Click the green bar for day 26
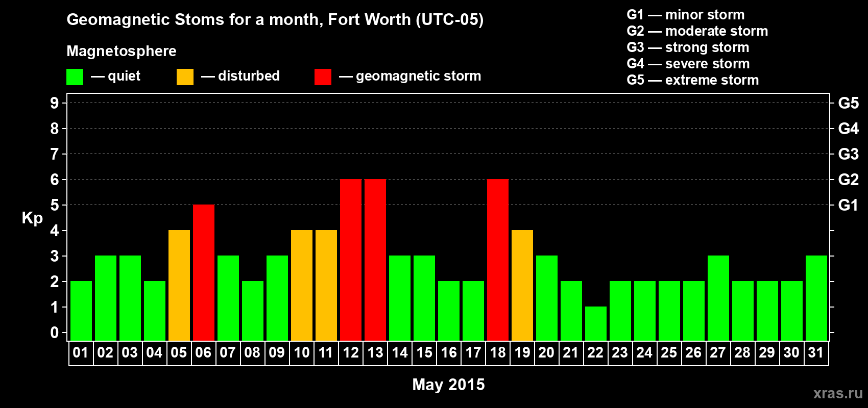 coord(694,311)
